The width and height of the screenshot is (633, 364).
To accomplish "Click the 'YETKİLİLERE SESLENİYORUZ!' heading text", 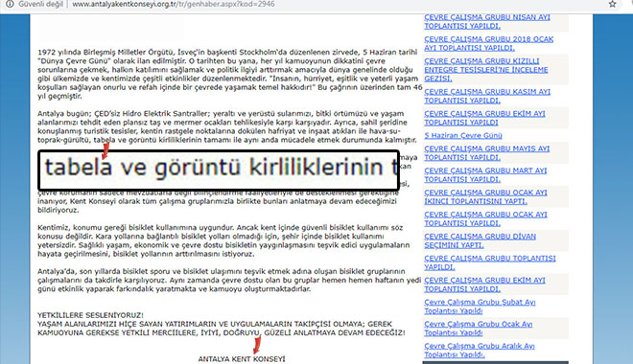I will click(90, 315).
